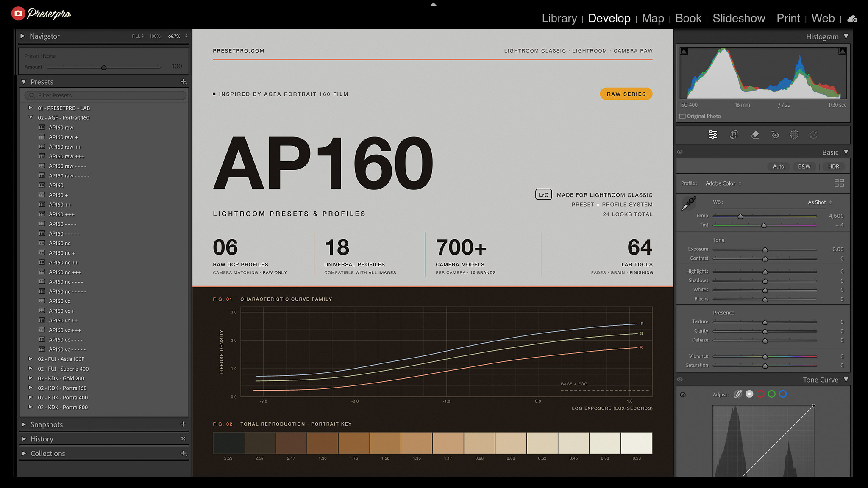Select the red channel curve

point(761,394)
